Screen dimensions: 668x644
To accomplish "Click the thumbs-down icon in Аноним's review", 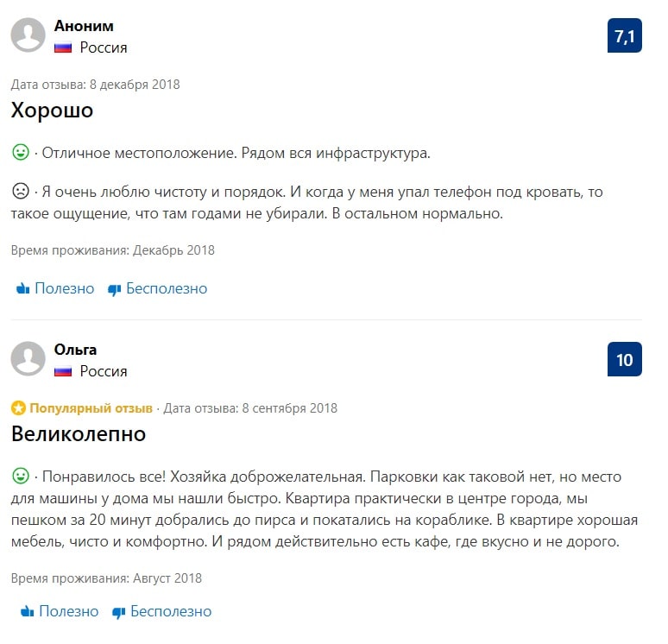I will click(x=114, y=289).
